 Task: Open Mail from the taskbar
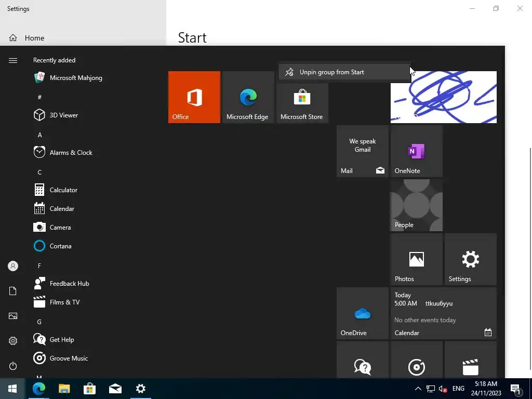click(115, 389)
